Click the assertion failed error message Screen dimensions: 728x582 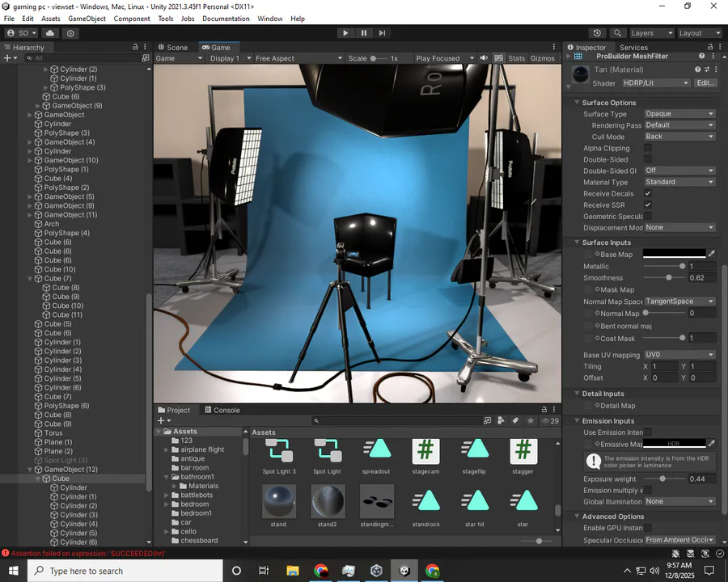[88, 553]
